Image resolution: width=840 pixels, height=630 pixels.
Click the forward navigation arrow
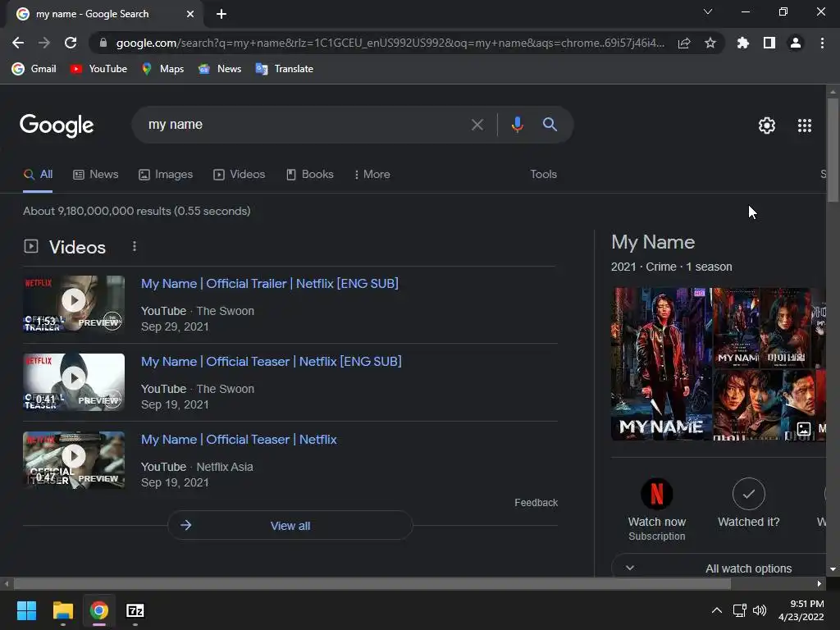click(44, 43)
